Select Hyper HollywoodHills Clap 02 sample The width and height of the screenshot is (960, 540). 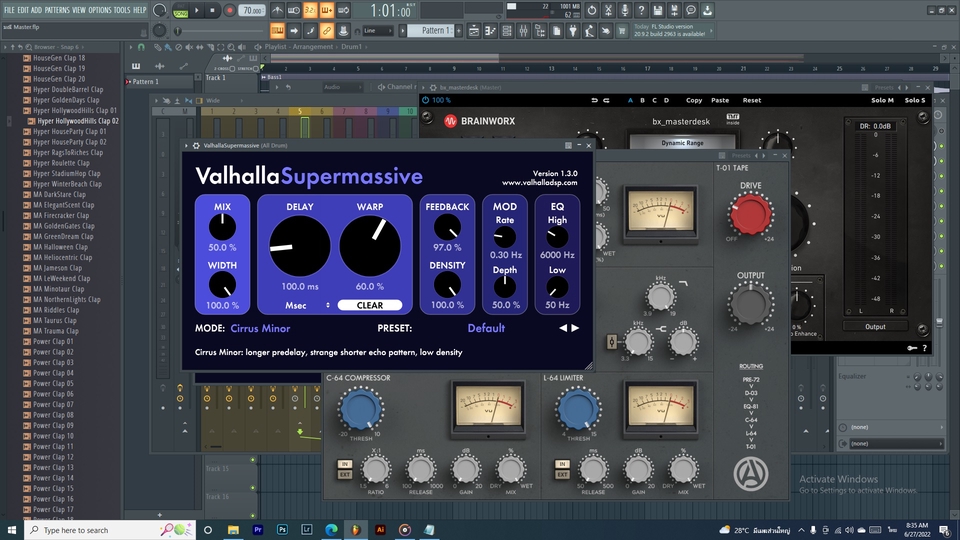[78, 121]
